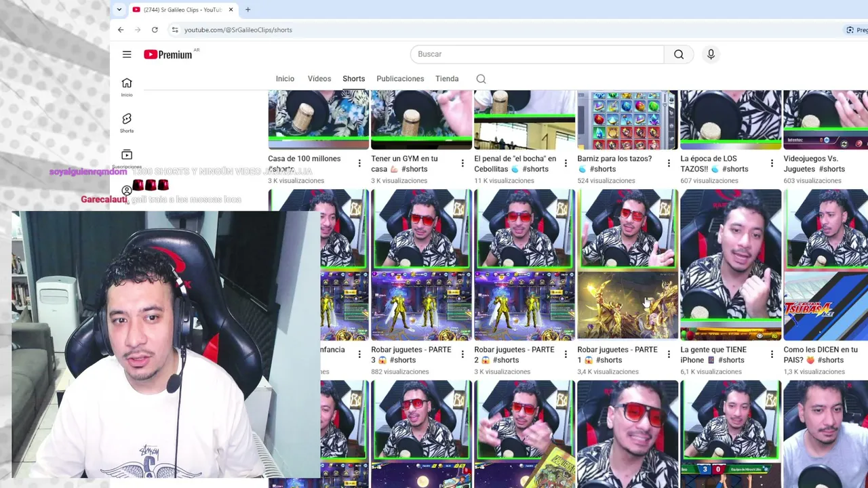Expand the Chrome tab search dropdown
Viewport: 868px width, 488px height.
pyautogui.click(x=119, y=9)
